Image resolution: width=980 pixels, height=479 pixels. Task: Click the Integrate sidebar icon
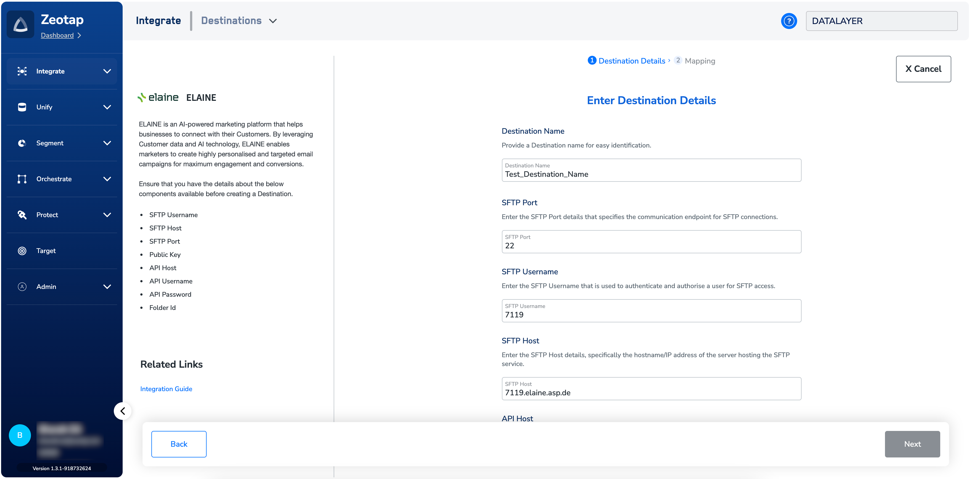click(22, 71)
